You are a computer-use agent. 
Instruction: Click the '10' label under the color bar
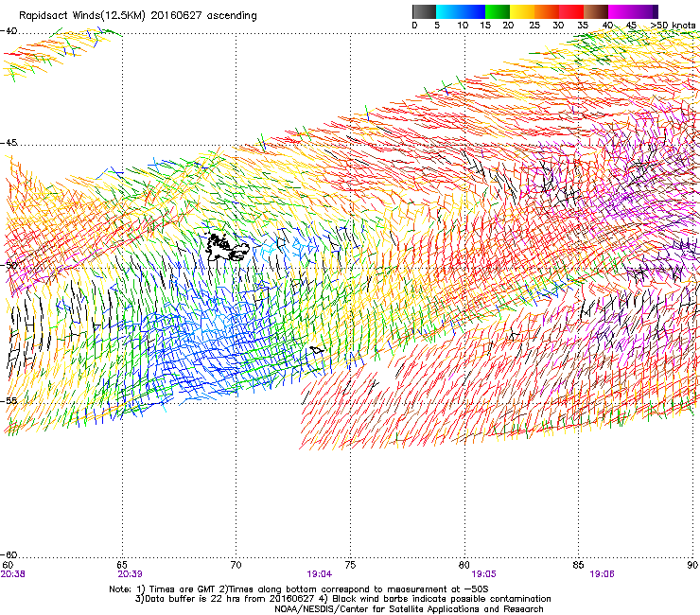click(463, 26)
